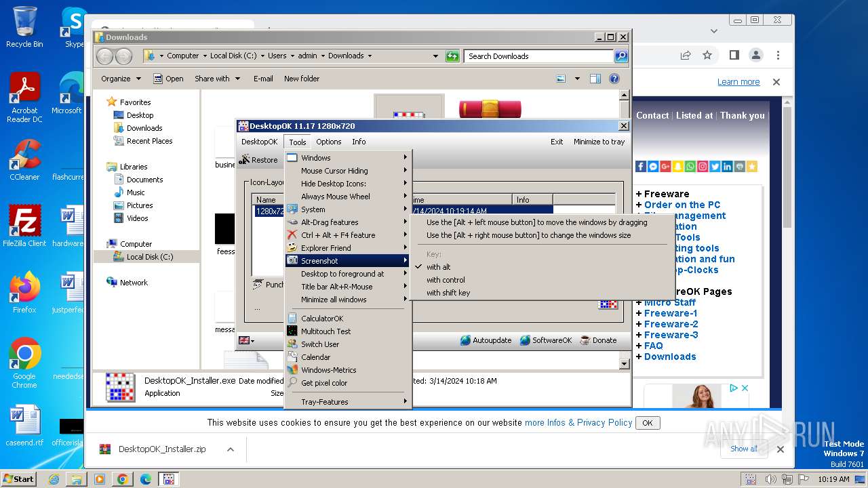Click the Restore button in DesktopOK

click(258, 160)
